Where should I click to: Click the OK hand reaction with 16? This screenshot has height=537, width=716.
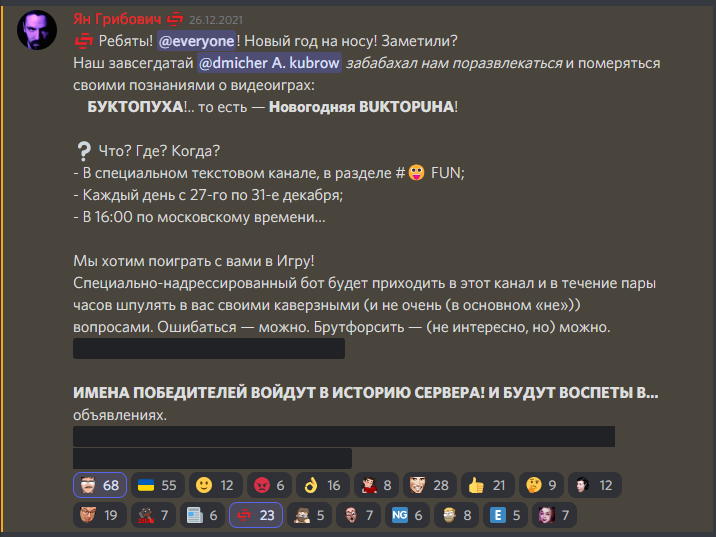click(x=322, y=486)
